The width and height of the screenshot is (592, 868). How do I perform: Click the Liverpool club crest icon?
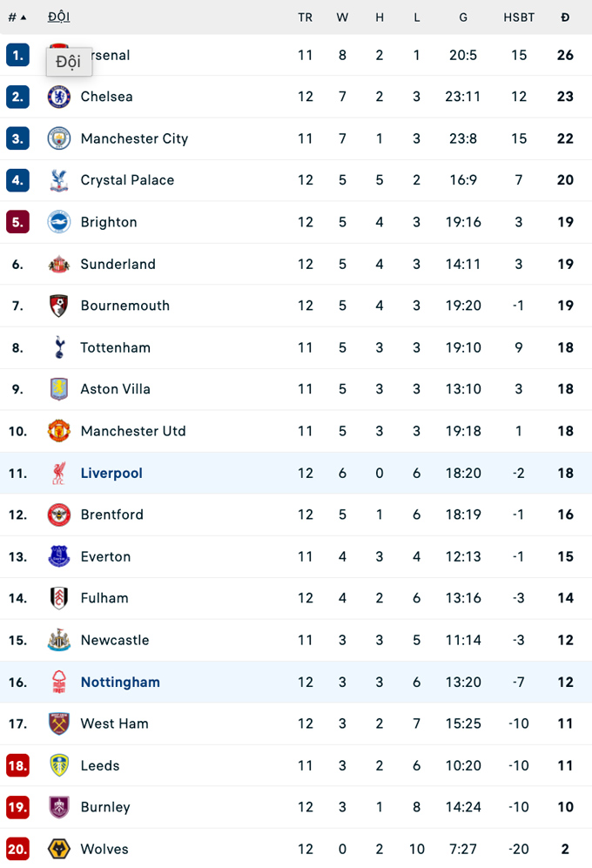[58, 473]
